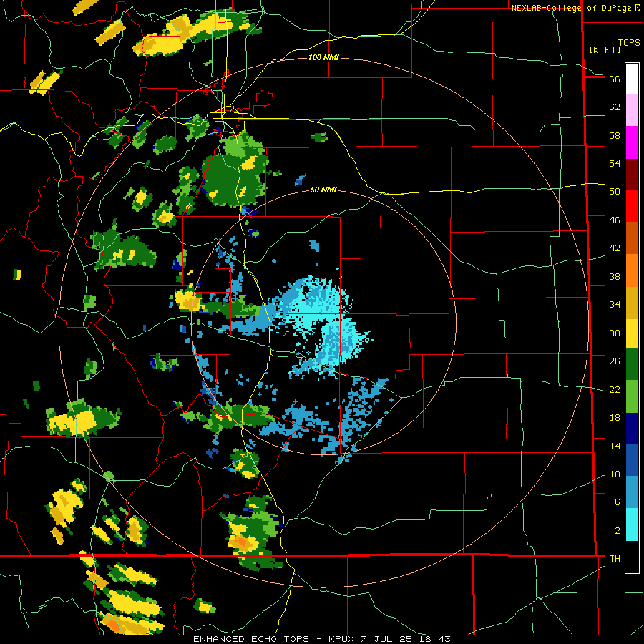Screen dimensions: 644x644
Task: Click the legend value 54
Action: pos(615,163)
